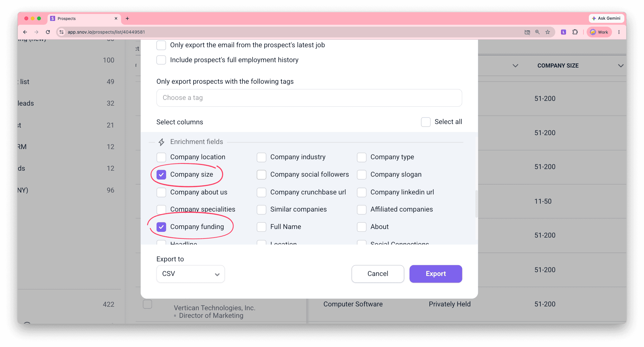The width and height of the screenshot is (644, 347).
Task: Go back using the browser back arrow
Action: [x=25, y=32]
